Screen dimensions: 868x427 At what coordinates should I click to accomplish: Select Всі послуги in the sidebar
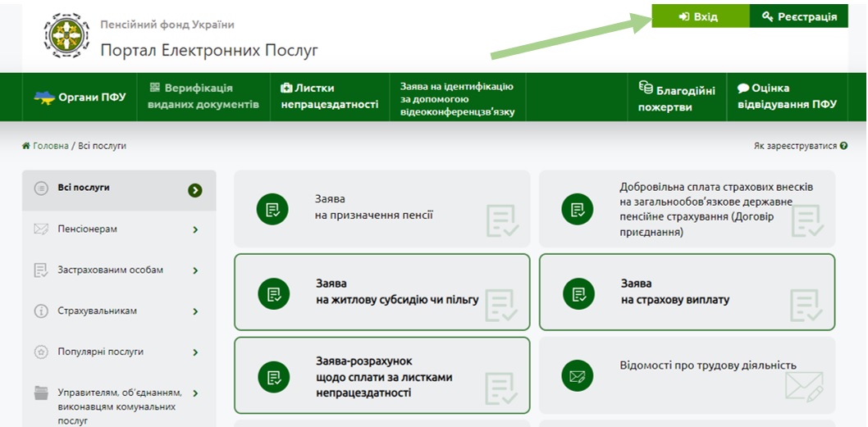[x=84, y=188]
